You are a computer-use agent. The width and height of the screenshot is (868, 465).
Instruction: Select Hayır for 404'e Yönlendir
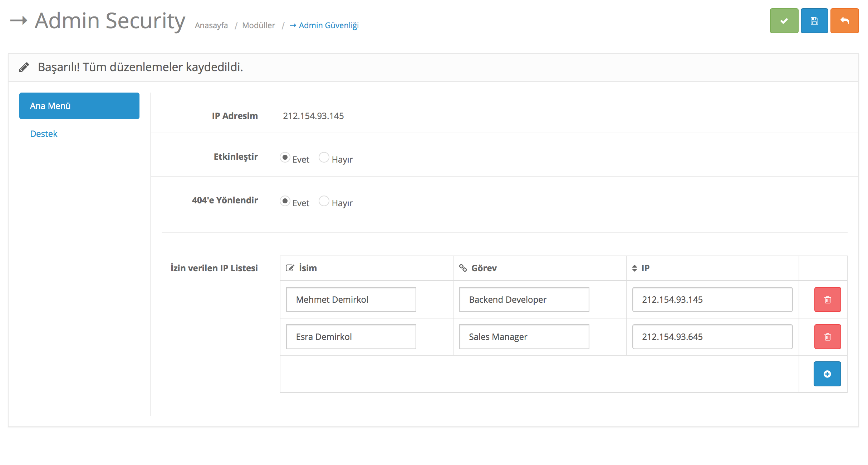click(324, 201)
